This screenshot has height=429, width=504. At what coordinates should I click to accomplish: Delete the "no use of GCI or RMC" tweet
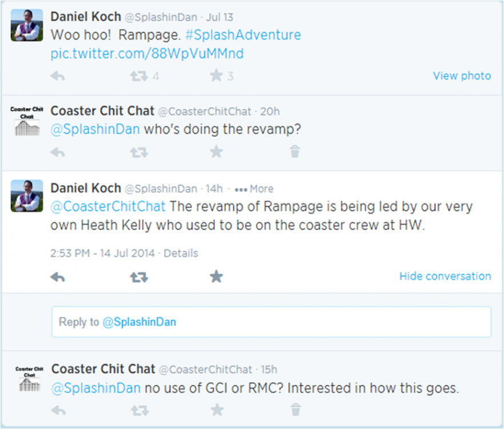tap(295, 410)
